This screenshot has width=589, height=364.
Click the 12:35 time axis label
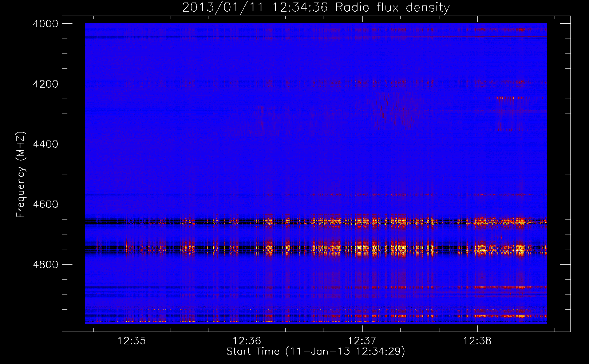click(131, 341)
